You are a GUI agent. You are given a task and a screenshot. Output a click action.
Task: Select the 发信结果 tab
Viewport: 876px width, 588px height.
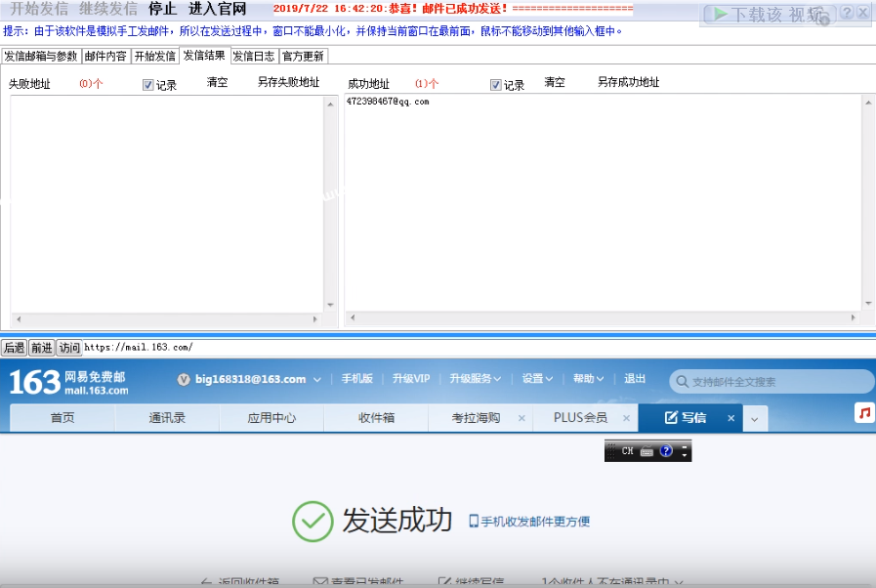[x=204, y=56]
